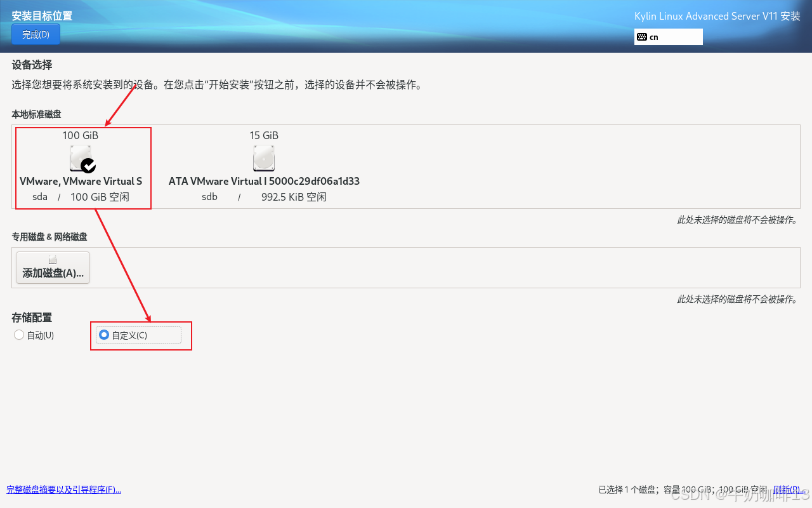Choose Automatic (自动) storage configuration
The width and height of the screenshot is (812, 508).
pyautogui.click(x=34, y=335)
